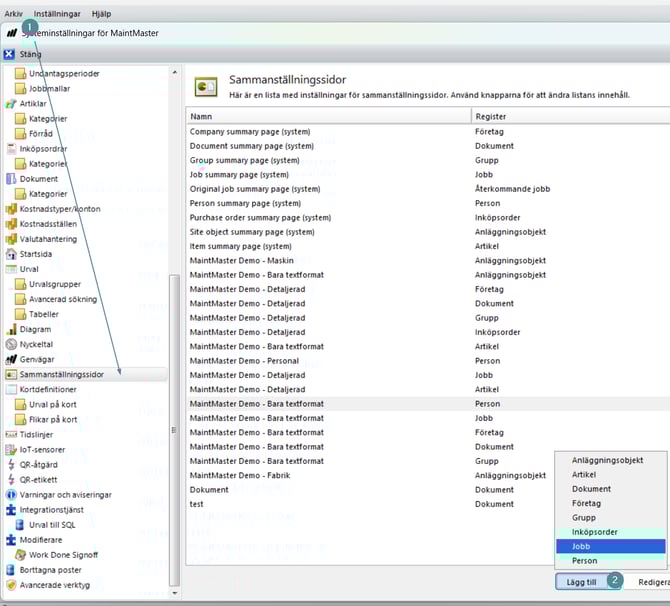Click the Genvägar shortcut icon
Image resolution: width=670 pixels, height=606 pixels.
pos(11,359)
